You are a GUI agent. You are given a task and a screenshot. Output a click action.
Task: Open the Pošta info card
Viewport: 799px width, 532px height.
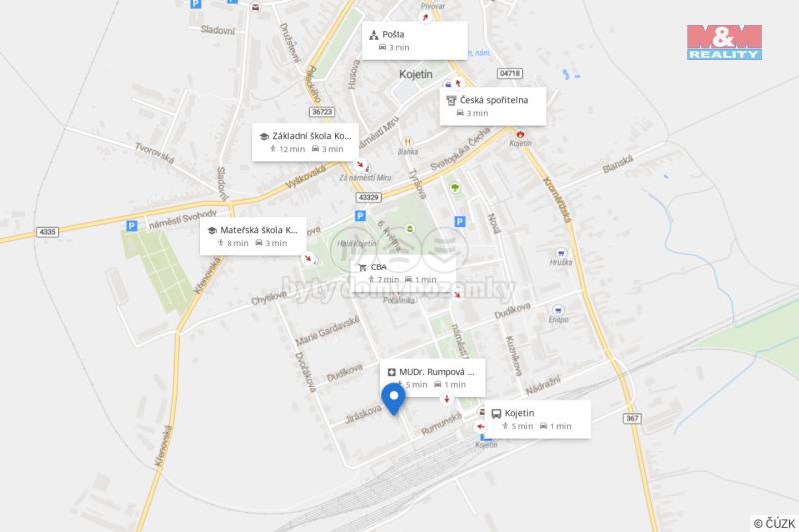click(414, 41)
